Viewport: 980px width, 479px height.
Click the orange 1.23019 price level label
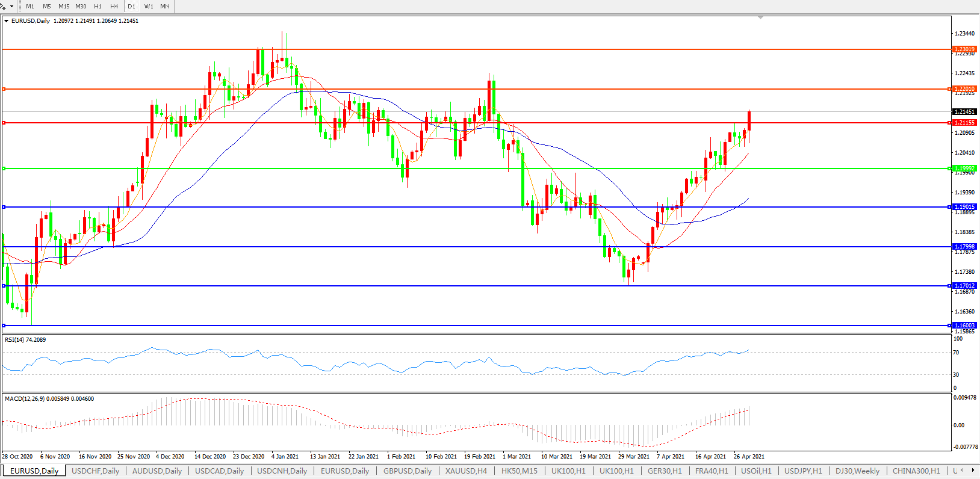tap(964, 49)
